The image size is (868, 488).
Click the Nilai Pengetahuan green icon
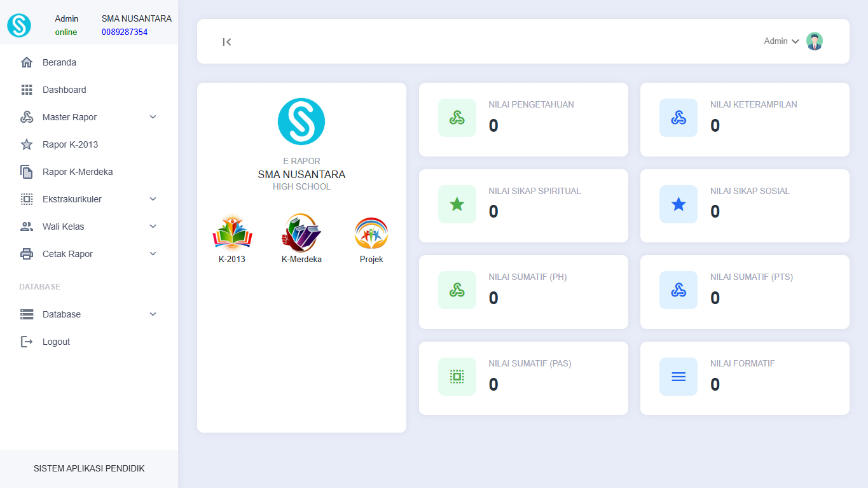(x=457, y=118)
